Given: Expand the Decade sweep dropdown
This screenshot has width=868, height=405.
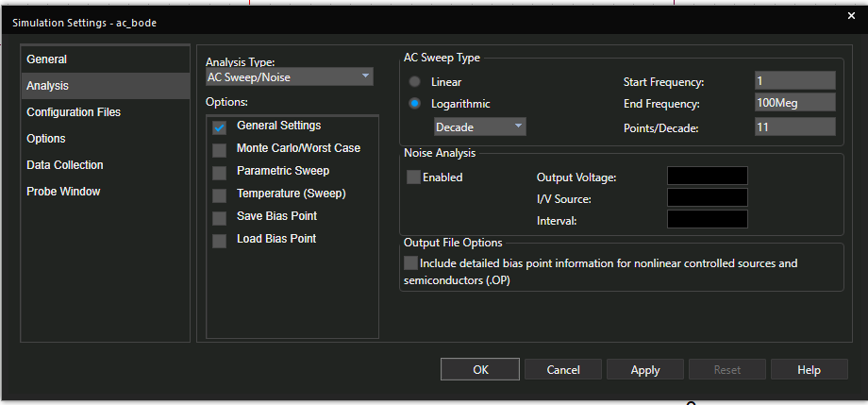Looking at the screenshot, I should [479, 127].
